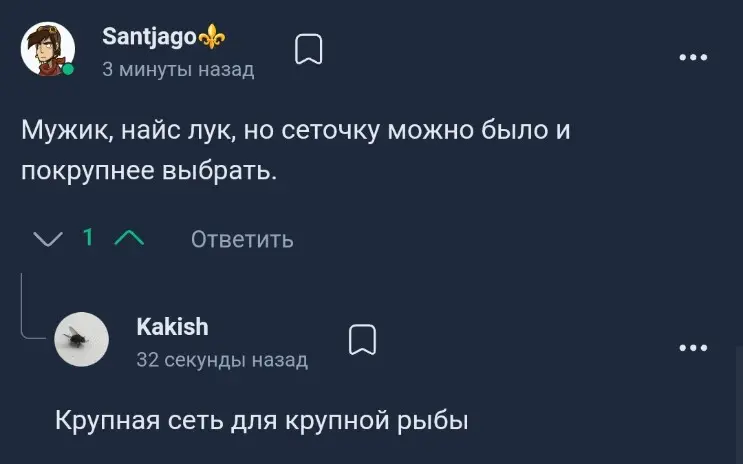Viewport: 743px width, 464px height.
Task: Click 'Ответить' to reply to Santjago
Action: pyautogui.click(x=242, y=239)
